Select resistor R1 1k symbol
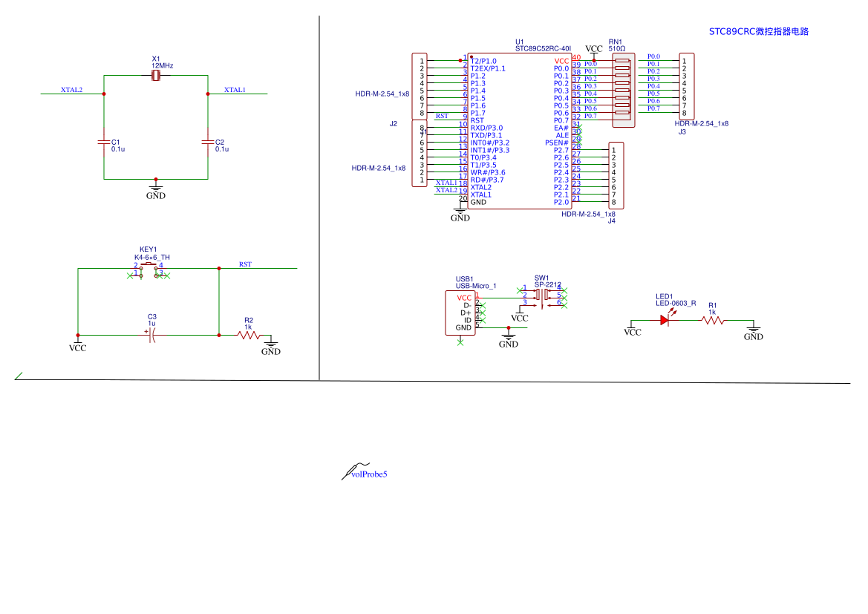 [713, 320]
